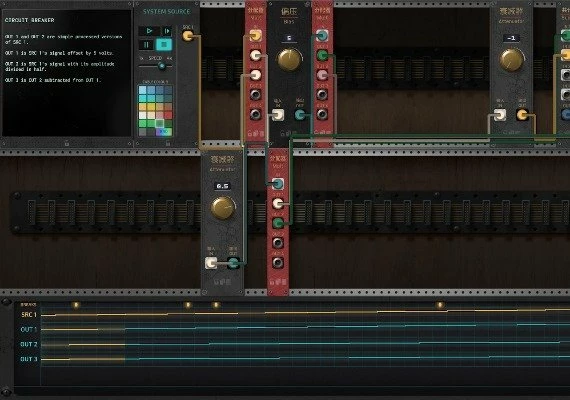Screen dimensions: 570x400
Task: Click the SPEED slider handle
Action: click(x=162, y=66)
